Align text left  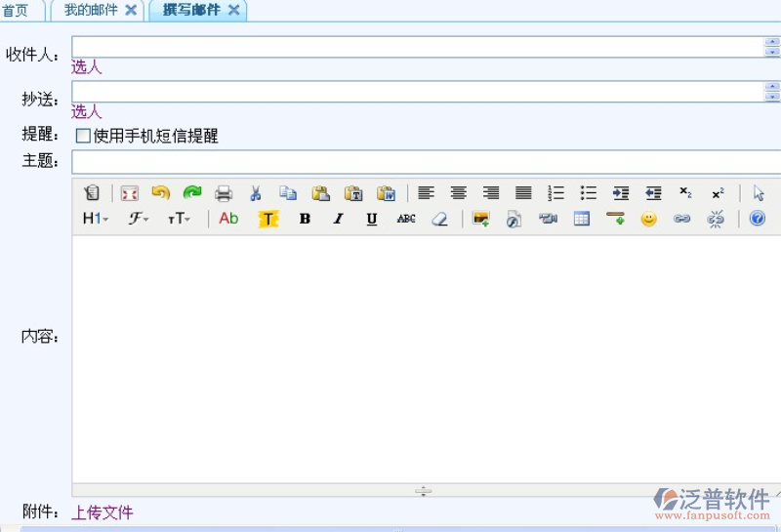coord(426,192)
